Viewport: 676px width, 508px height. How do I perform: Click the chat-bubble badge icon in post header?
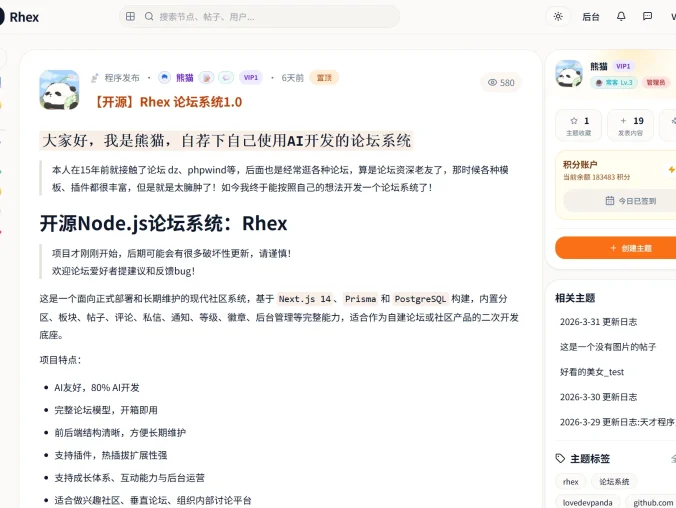[226, 78]
